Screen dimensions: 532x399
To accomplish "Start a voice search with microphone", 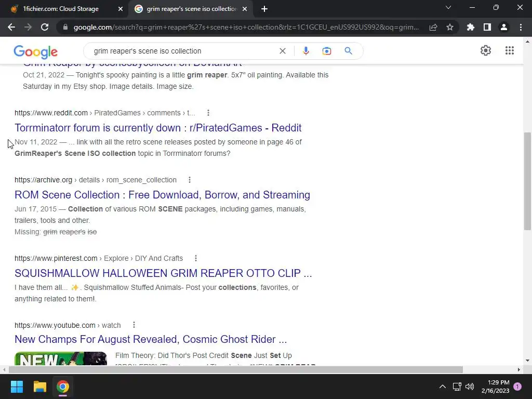I will [305, 51].
